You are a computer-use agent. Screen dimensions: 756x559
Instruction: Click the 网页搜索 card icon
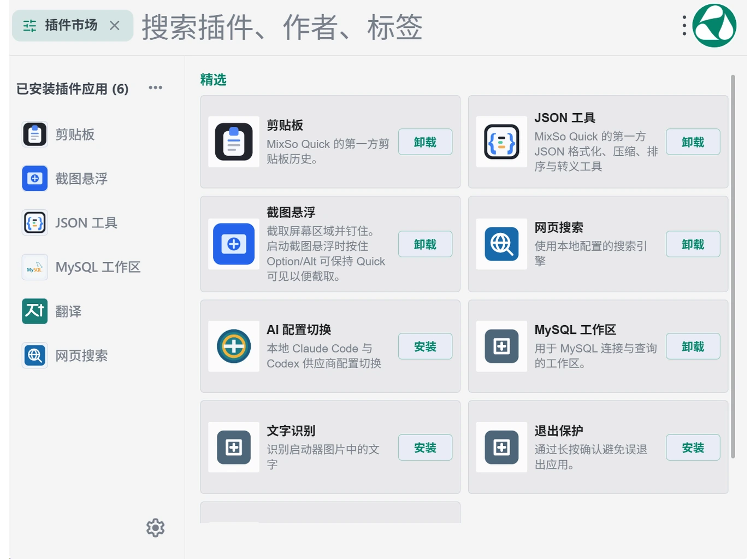501,244
